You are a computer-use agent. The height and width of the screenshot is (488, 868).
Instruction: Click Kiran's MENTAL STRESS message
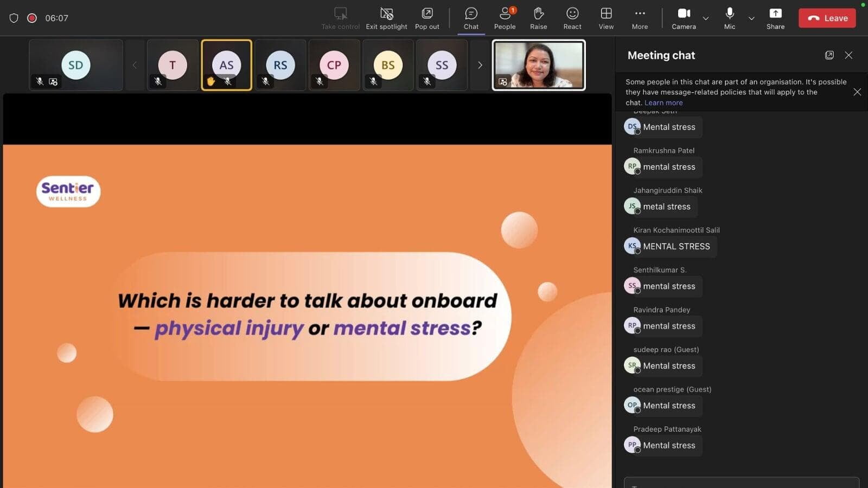point(676,246)
